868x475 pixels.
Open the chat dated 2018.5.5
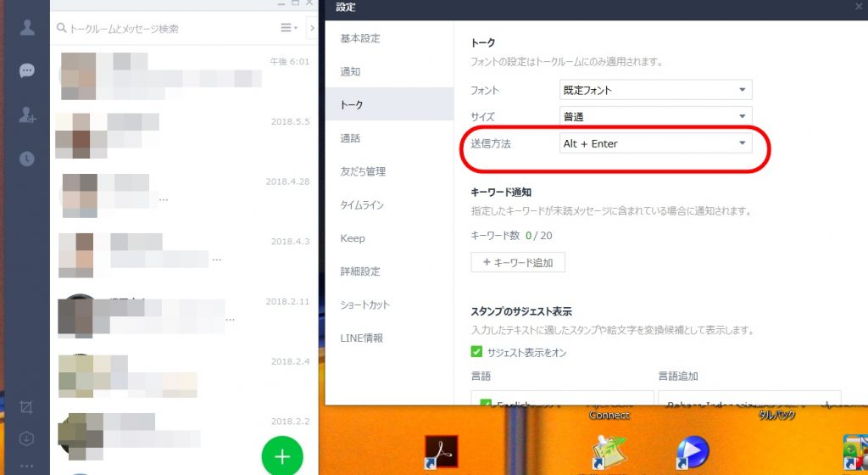point(184,137)
